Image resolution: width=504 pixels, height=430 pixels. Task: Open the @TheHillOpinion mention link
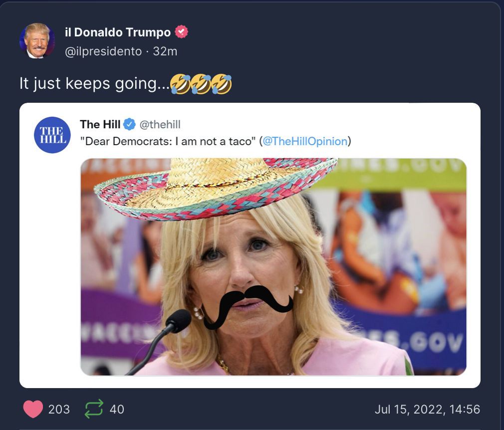pyautogui.click(x=305, y=141)
